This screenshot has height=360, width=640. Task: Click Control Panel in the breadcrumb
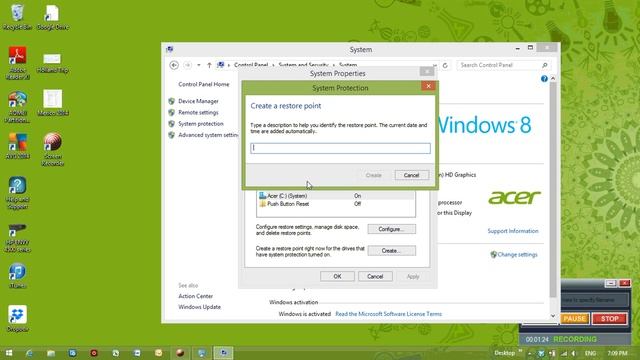[251, 65]
